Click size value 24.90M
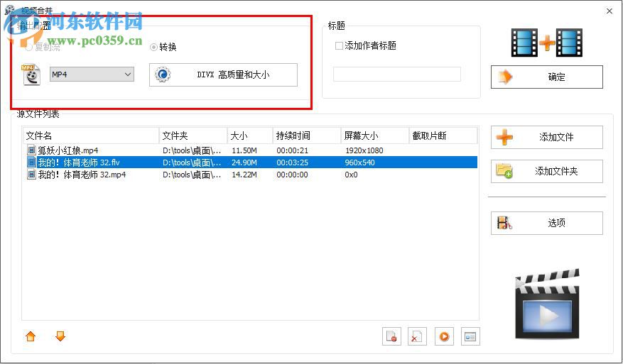The width and height of the screenshot is (623, 364). [x=244, y=162]
